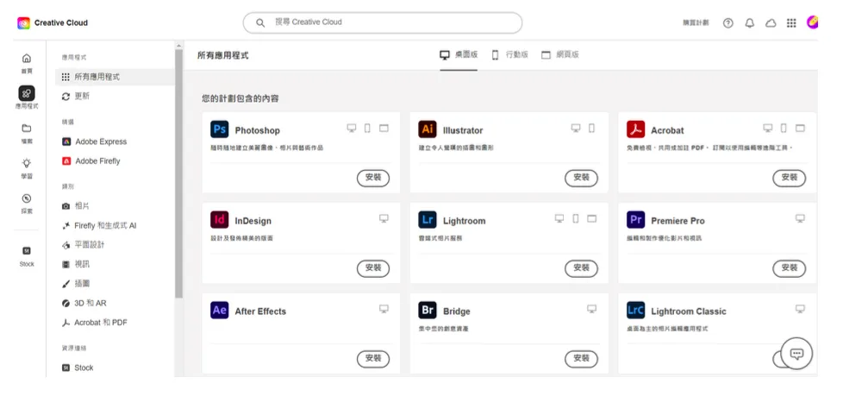Click the Premiere Pro Pr app icon
868x409 pixels.
(635, 219)
